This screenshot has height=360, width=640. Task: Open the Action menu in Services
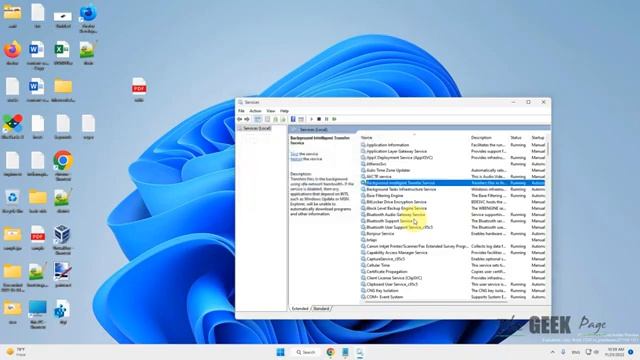point(256,111)
